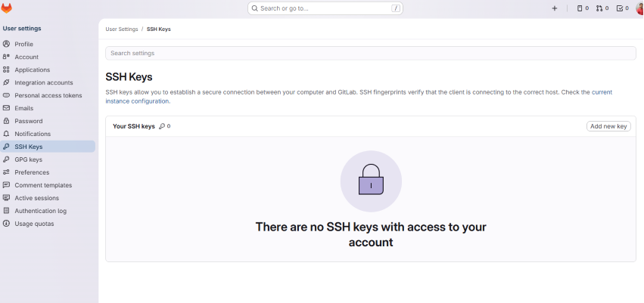Click the User Settings breadcrumb link
This screenshot has height=303, width=644.
(x=122, y=29)
